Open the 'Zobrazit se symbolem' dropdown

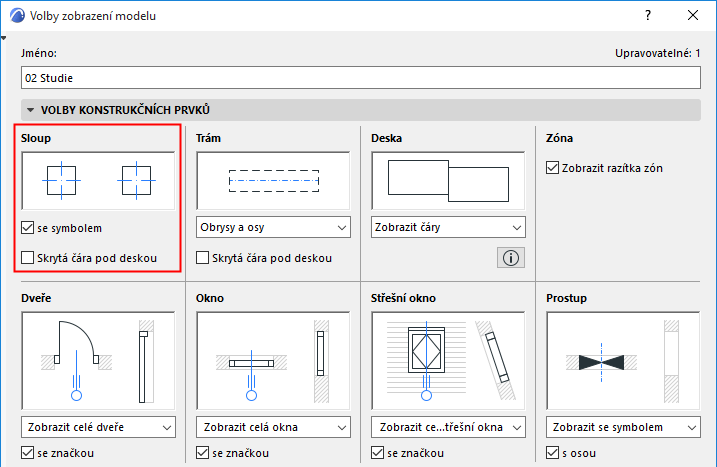[x=623, y=428]
